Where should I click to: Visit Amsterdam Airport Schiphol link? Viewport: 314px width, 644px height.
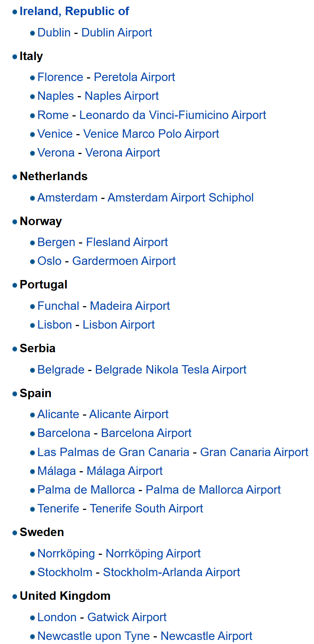180,198
